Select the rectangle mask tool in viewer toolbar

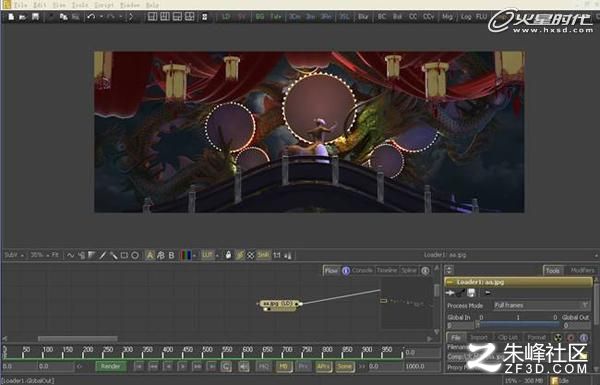(124, 255)
